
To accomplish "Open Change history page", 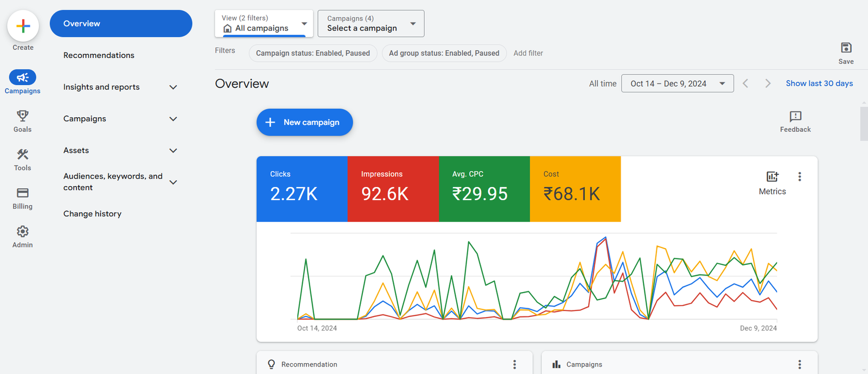I will tap(92, 214).
